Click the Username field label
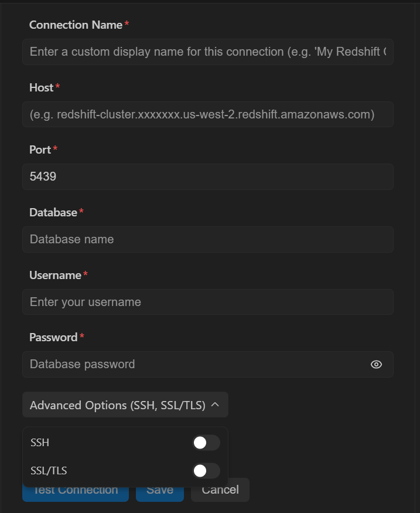The width and height of the screenshot is (420, 513). 55,275
